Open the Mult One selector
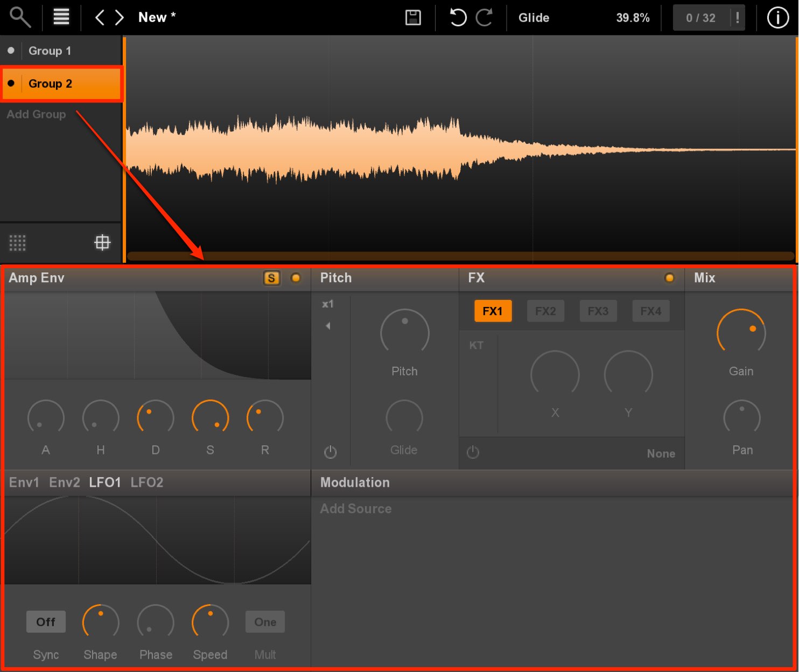 pos(265,622)
